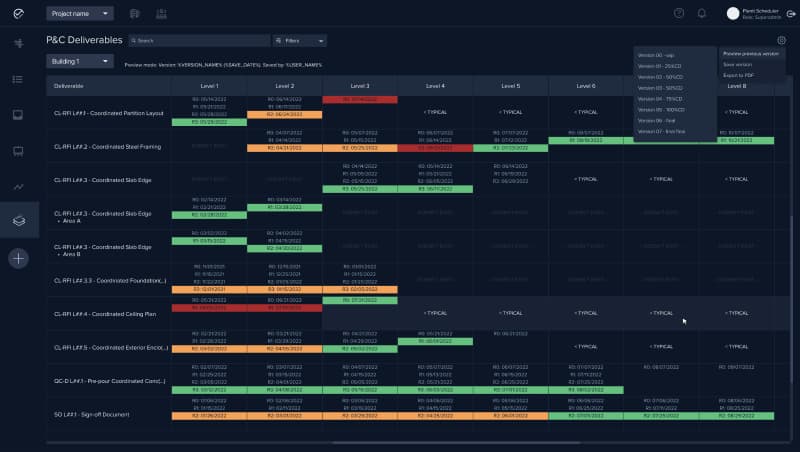Click the building icon beside Project name
800x452 pixels.
point(134,14)
